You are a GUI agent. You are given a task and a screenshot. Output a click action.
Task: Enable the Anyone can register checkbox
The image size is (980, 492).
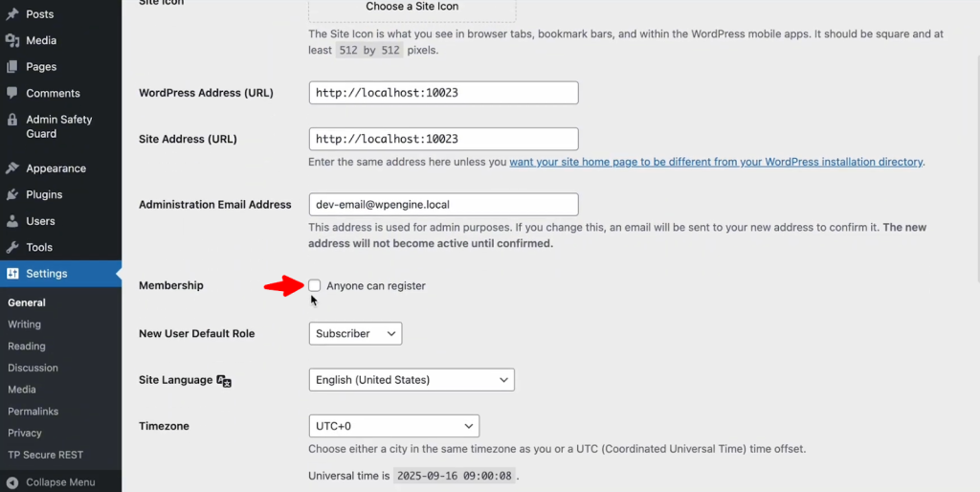click(x=315, y=285)
